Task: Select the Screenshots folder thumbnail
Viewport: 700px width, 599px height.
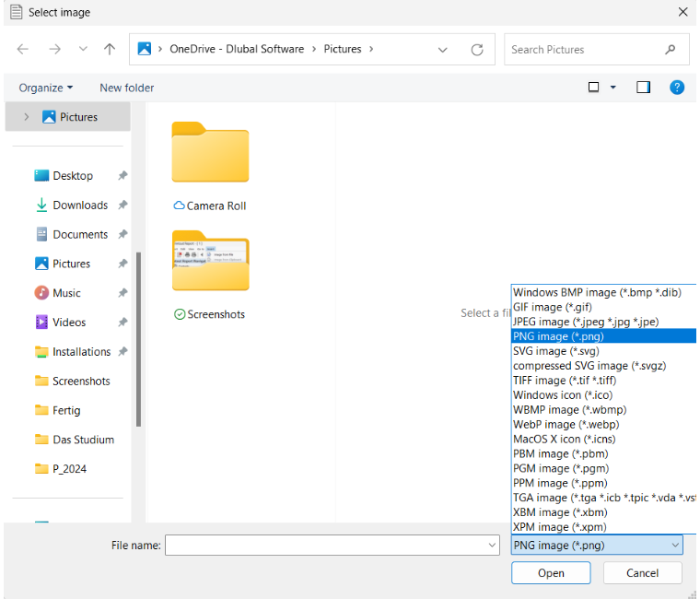Action: [211, 261]
